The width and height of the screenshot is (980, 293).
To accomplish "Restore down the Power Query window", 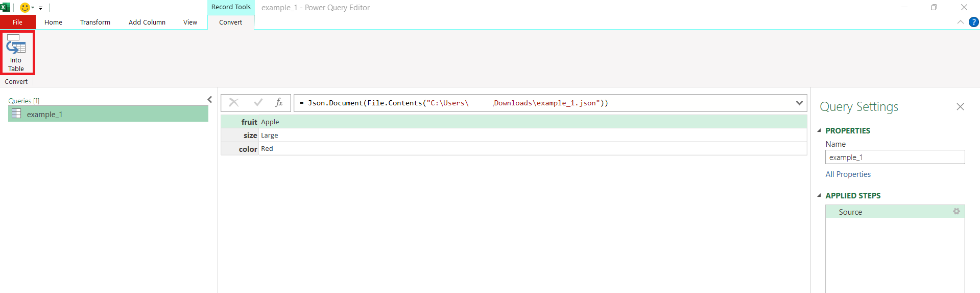I will [934, 7].
